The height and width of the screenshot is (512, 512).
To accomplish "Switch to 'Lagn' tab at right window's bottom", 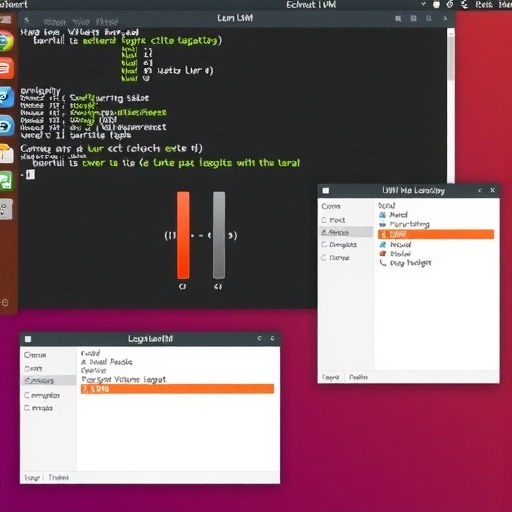I will (330, 377).
